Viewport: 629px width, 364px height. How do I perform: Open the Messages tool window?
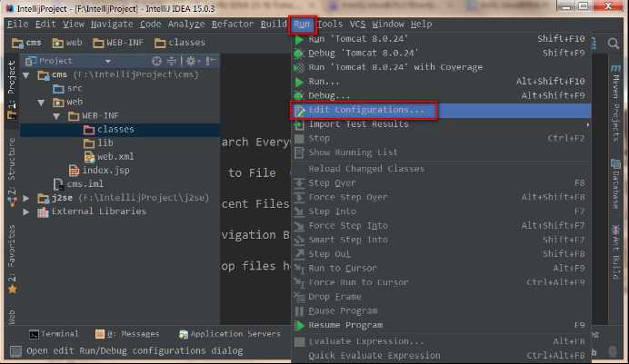(127, 334)
